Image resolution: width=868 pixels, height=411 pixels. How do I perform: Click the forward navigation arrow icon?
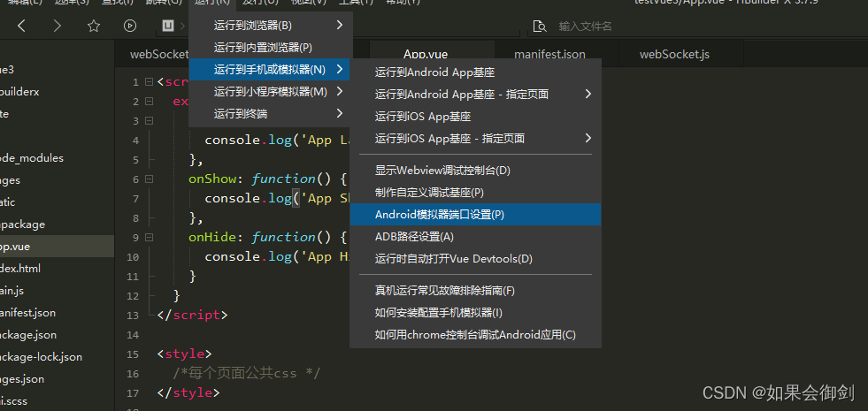coord(57,26)
